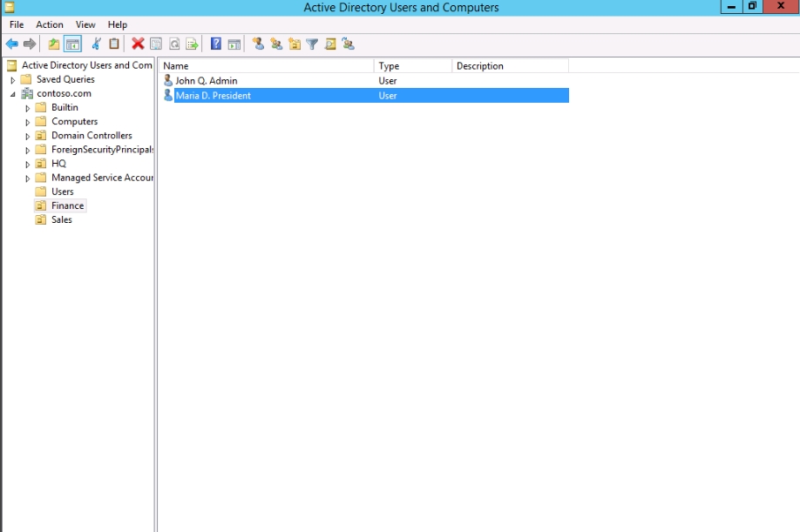Click the Filter funnel icon

tap(312, 44)
